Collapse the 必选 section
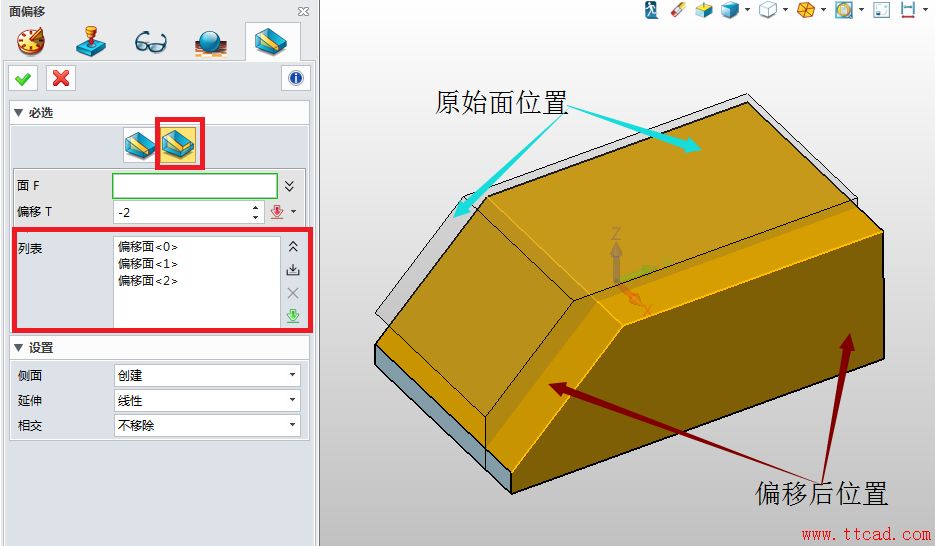This screenshot has width=935, height=546. click(x=18, y=113)
